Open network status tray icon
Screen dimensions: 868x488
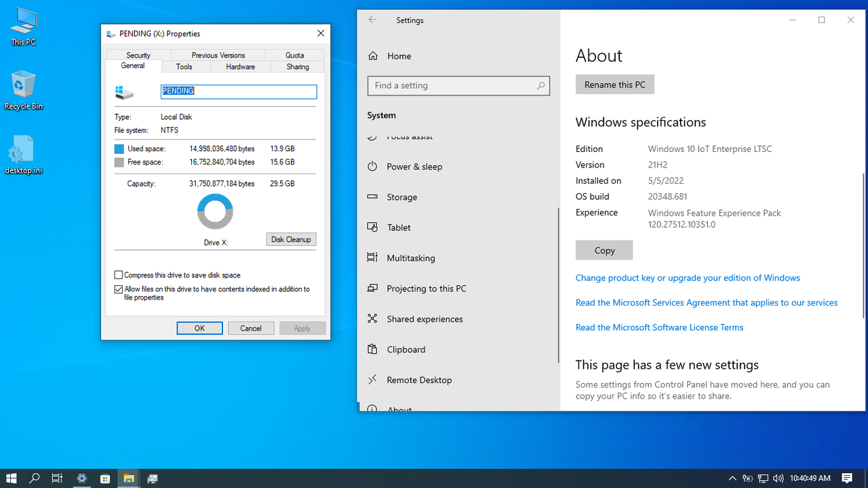point(763,479)
